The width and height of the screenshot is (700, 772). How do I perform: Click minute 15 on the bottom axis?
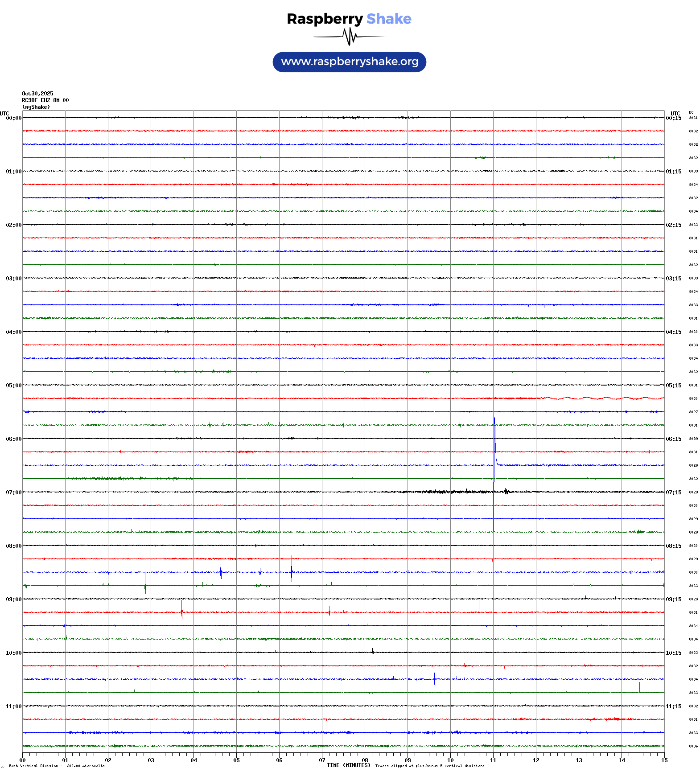[x=664, y=760]
